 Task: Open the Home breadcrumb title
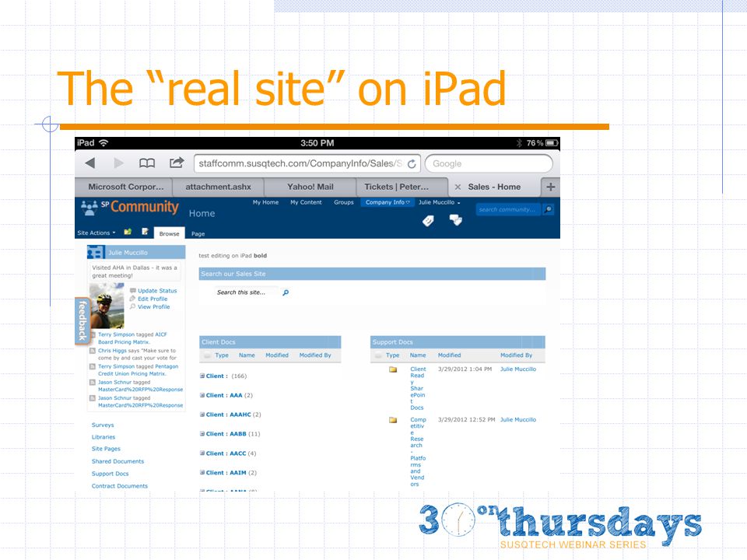click(202, 214)
